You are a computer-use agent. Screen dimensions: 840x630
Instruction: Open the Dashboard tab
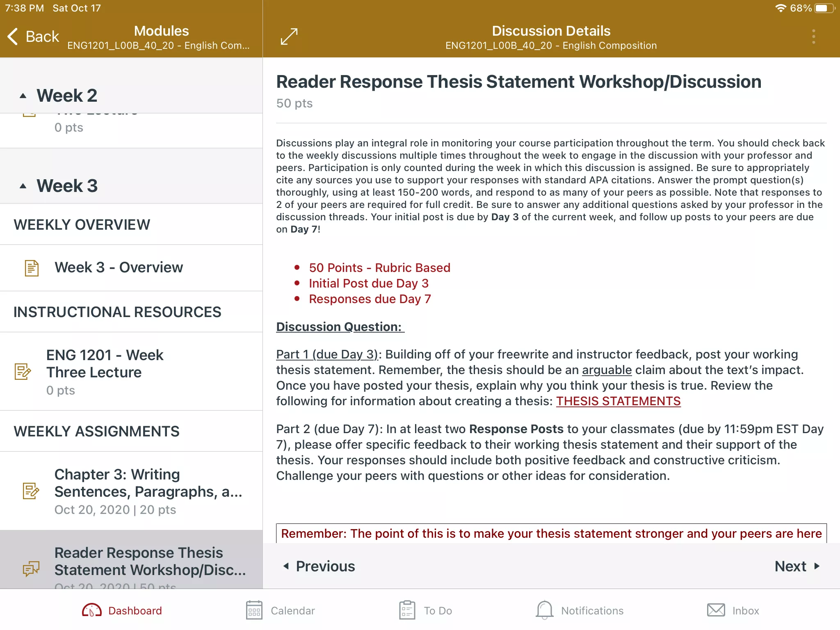(x=122, y=610)
